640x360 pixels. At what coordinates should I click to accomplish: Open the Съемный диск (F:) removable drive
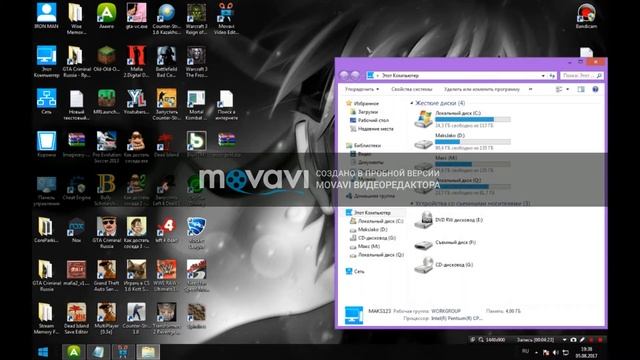click(446, 243)
